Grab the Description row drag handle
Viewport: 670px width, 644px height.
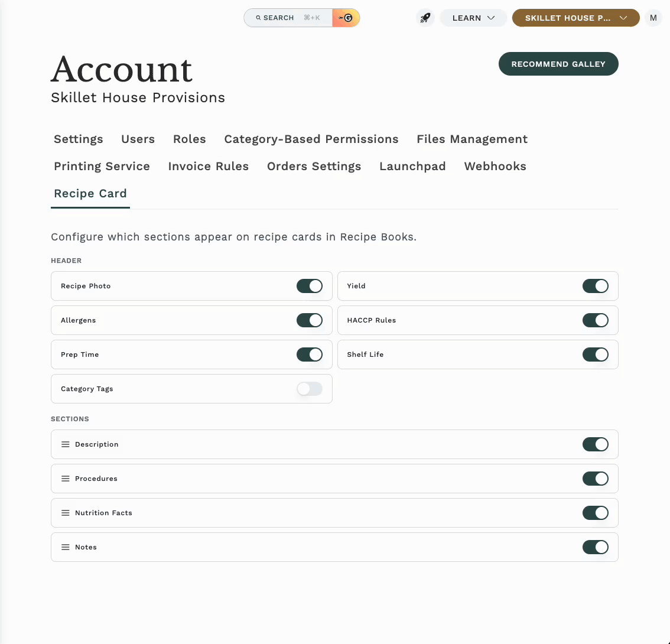[66, 444]
